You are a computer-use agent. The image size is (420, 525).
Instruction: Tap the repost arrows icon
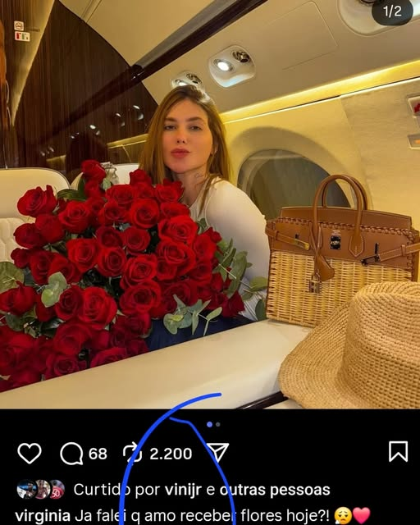132,453
